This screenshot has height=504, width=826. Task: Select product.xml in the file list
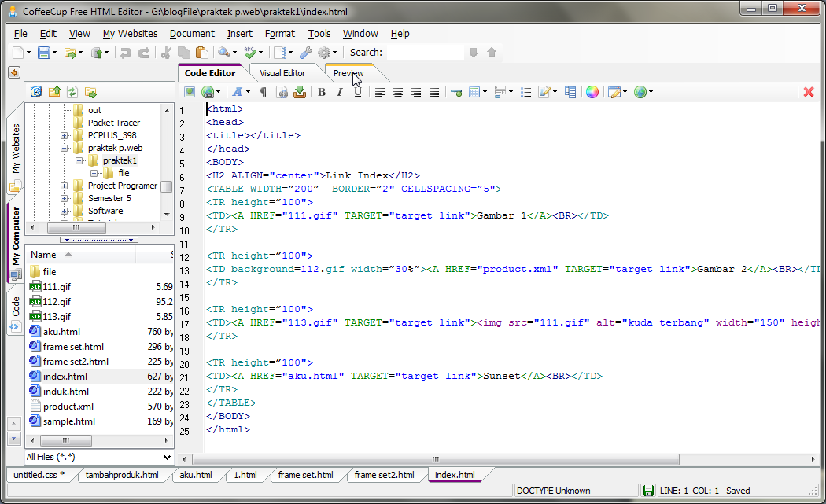pyautogui.click(x=68, y=407)
